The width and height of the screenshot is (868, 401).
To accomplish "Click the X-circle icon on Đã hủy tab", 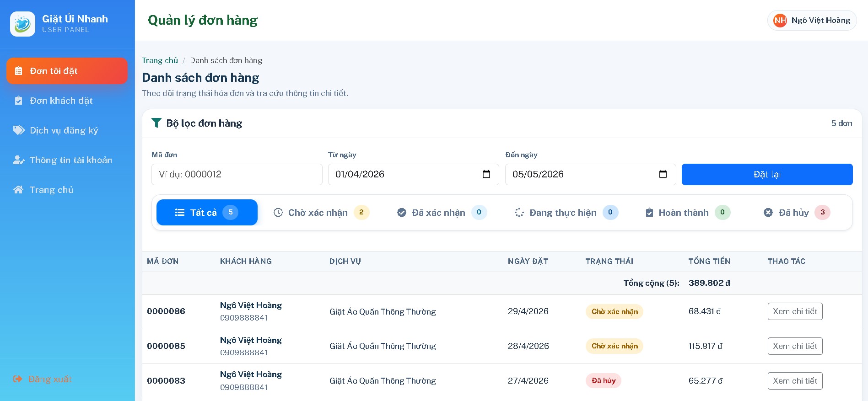I will [x=768, y=213].
